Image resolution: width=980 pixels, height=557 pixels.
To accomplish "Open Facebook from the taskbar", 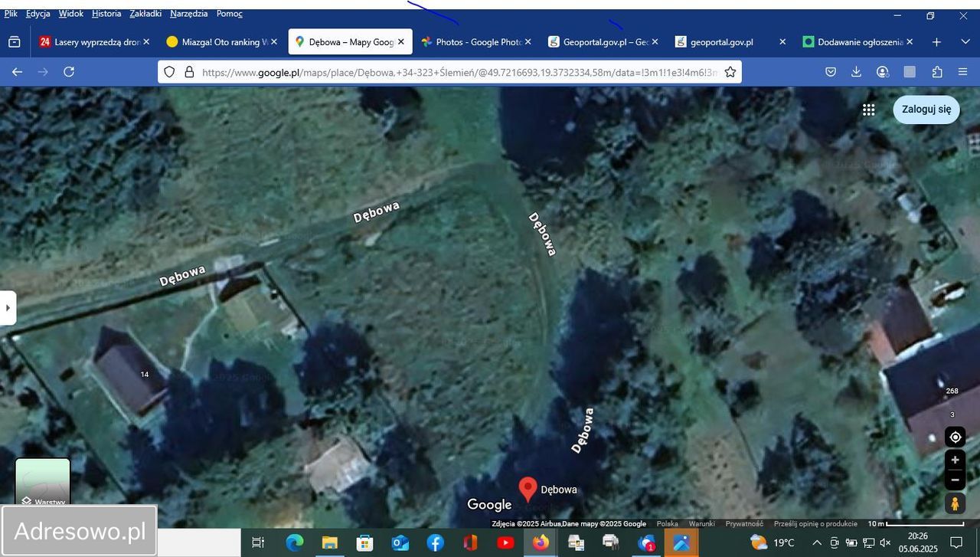I will click(436, 542).
